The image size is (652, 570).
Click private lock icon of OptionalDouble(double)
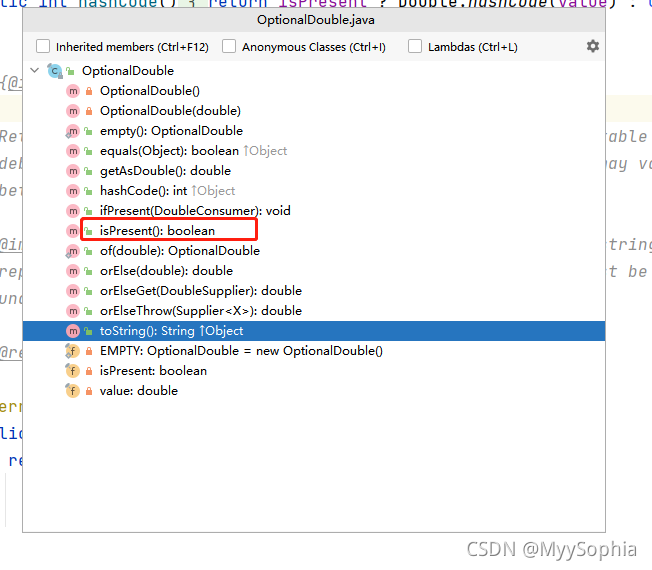(x=89, y=111)
